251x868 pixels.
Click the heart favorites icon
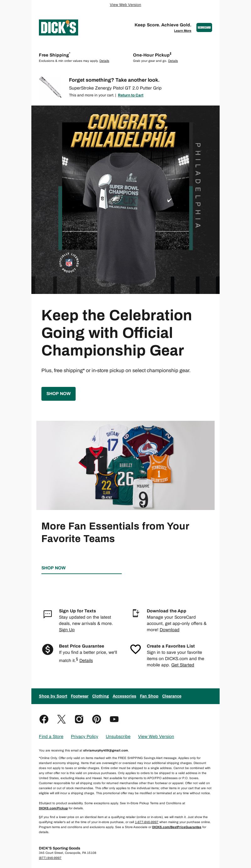tap(135, 649)
